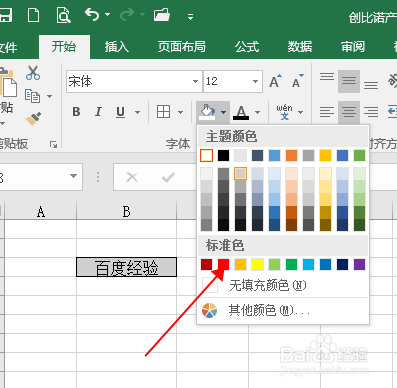Screen dimensions: 397x388
Task: Expand the Fill Color dropdown arrow
Action: [223, 112]
